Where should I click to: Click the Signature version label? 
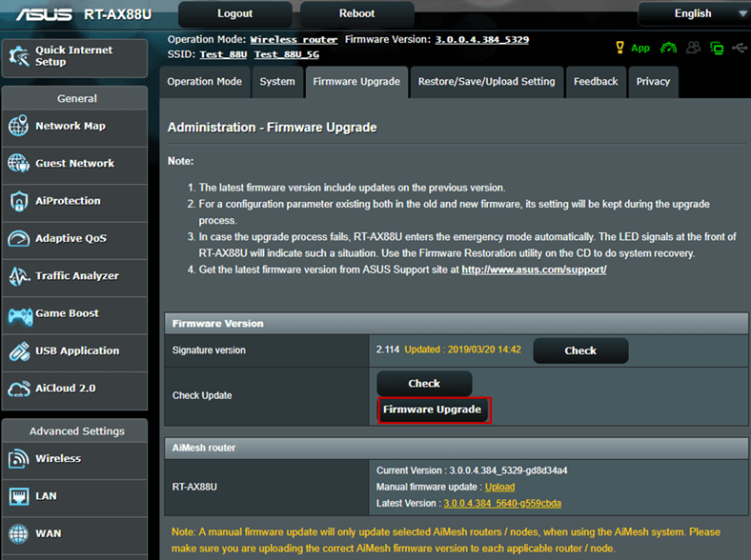209,350
